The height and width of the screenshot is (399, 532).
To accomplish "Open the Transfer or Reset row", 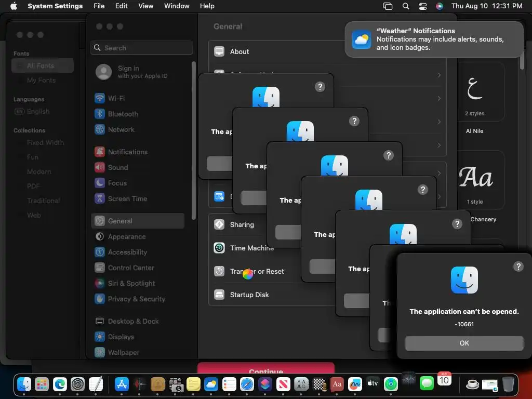I will coord(255,271).
